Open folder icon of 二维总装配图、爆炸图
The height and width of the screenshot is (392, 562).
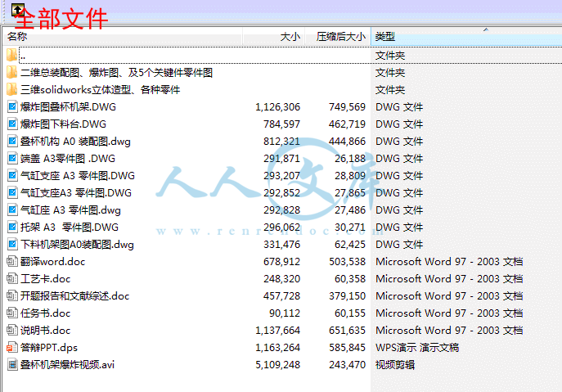[x=11, y=73]
